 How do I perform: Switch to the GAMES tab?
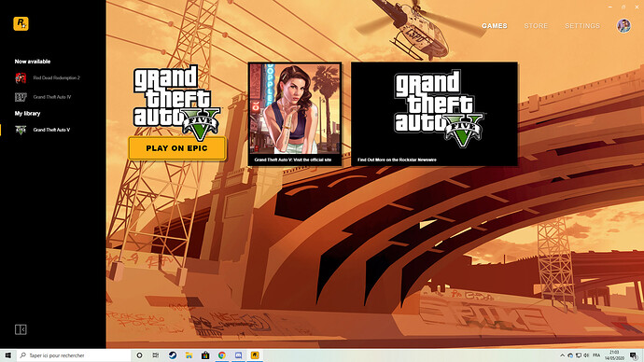point(494,26)
